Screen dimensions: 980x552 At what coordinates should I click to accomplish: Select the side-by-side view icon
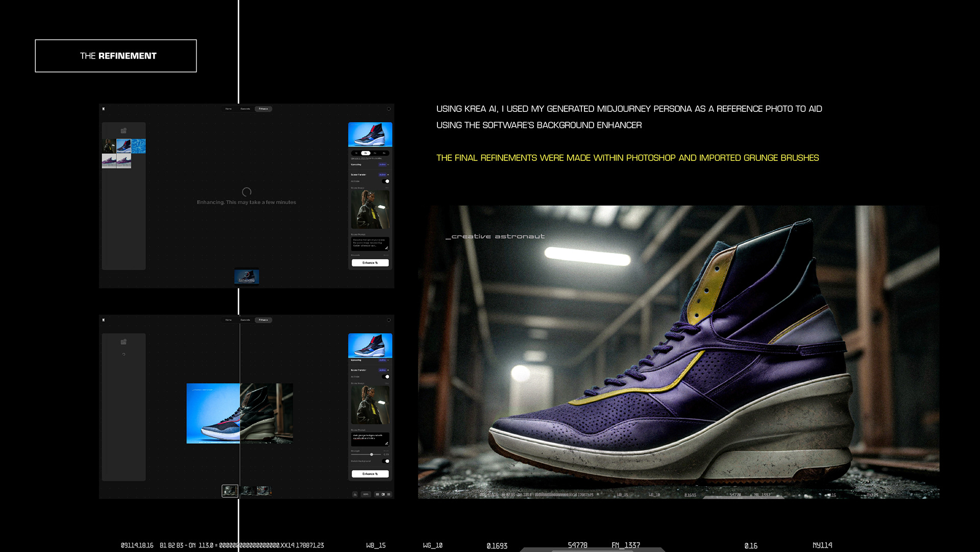[x=389, y=494]
